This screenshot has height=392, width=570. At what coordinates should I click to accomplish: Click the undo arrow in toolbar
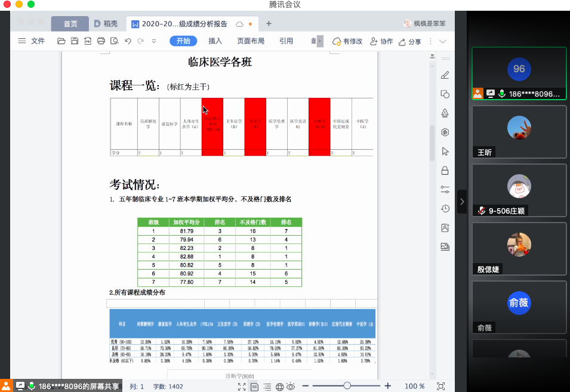(128, 41)
